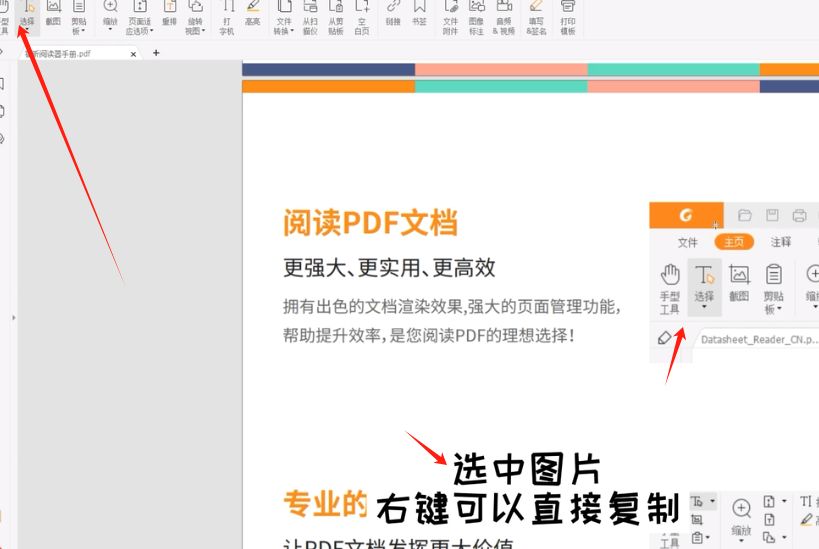
Task: Click the 链接 link tool
Action: pos(393,15)
